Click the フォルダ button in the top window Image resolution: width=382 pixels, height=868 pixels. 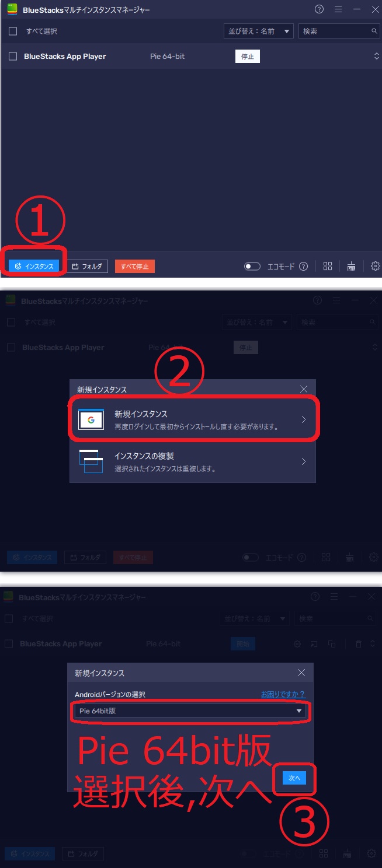pos(87,267)
